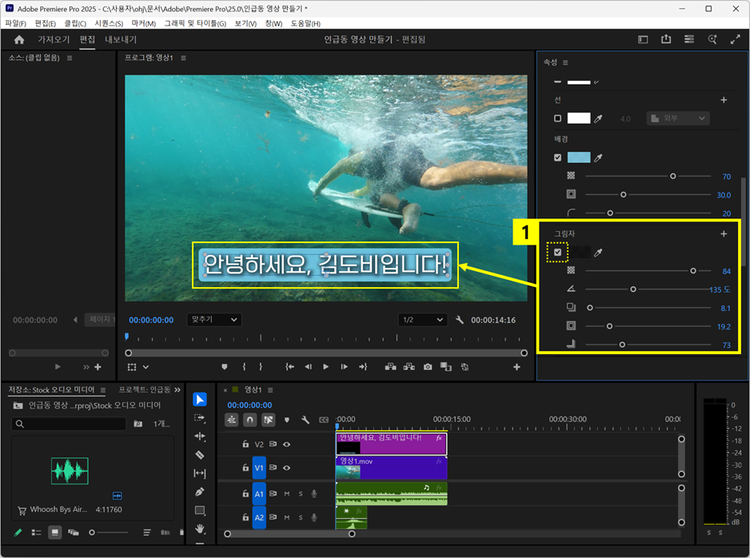Open the 맞추기 zoom level dropdown
750x558 pixels.
[214, 320]
